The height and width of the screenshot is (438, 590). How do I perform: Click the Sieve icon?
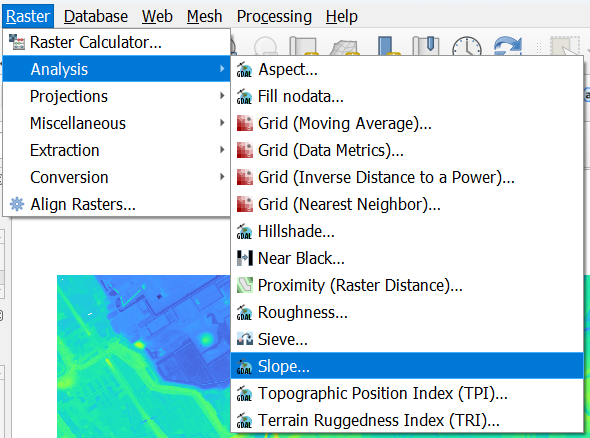coord(245,339)
